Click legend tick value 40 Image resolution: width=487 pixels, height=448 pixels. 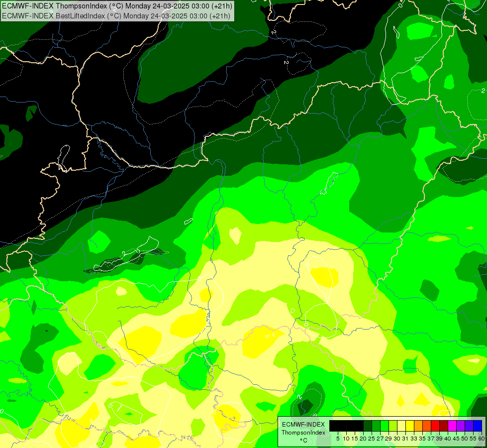448,439
